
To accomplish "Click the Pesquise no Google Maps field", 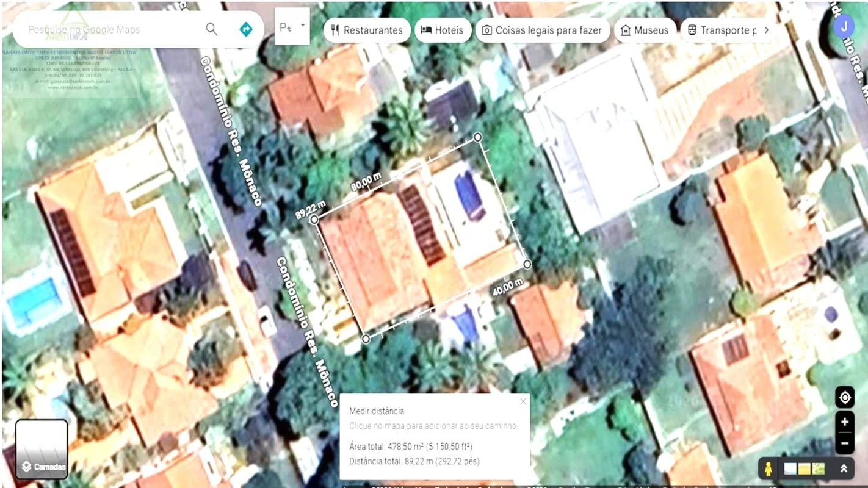I will point(110,29).
